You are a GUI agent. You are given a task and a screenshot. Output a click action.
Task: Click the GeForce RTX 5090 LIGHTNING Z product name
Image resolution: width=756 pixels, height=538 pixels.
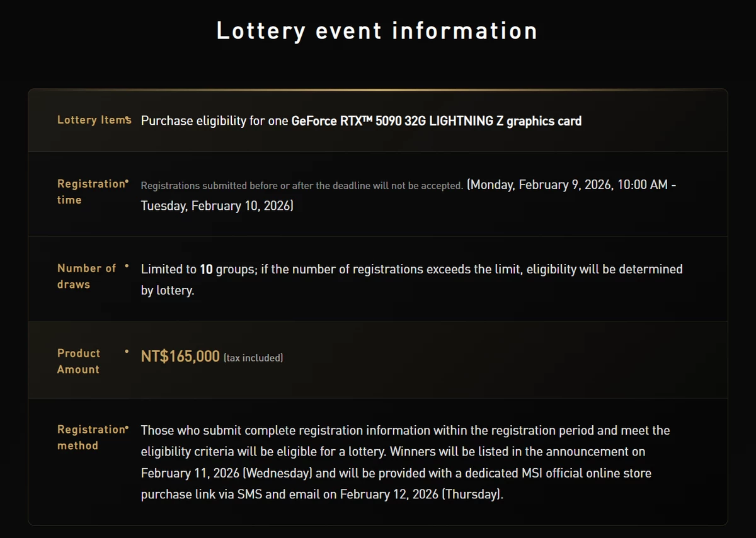(x=436, y=121)
